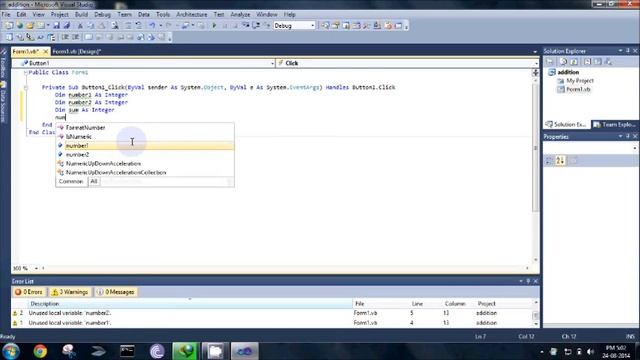Viewport: 640px width, 360px height.
Task: Collapse the Button1_Click Sub outline
Action: tap(25, 87)
